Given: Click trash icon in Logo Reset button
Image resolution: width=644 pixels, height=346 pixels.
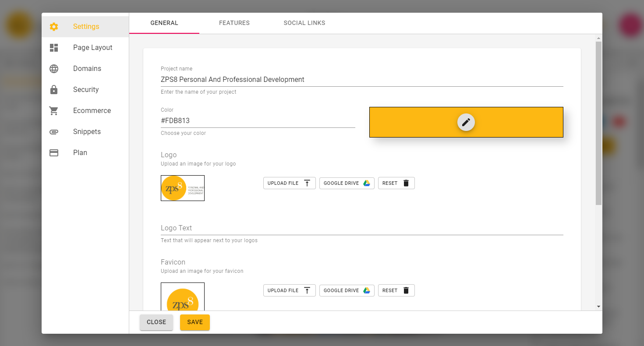Looking at the screenshot, I should [406, 183].
